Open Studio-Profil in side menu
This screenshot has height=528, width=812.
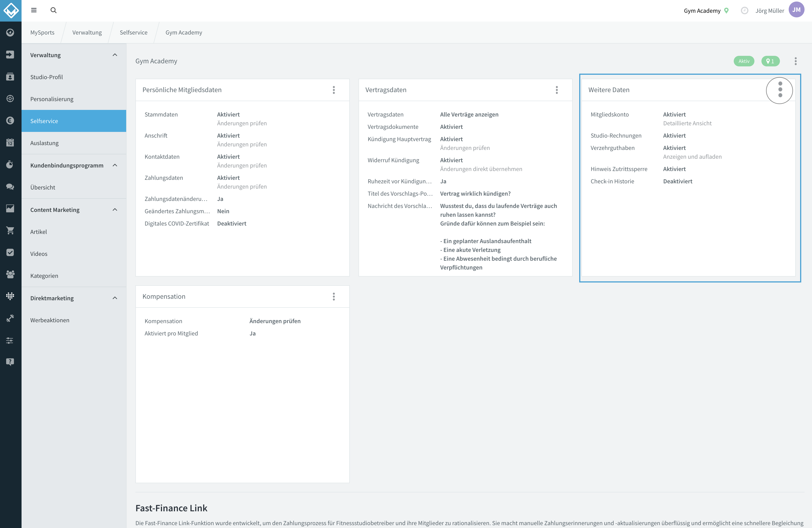(x=74, y=77)
